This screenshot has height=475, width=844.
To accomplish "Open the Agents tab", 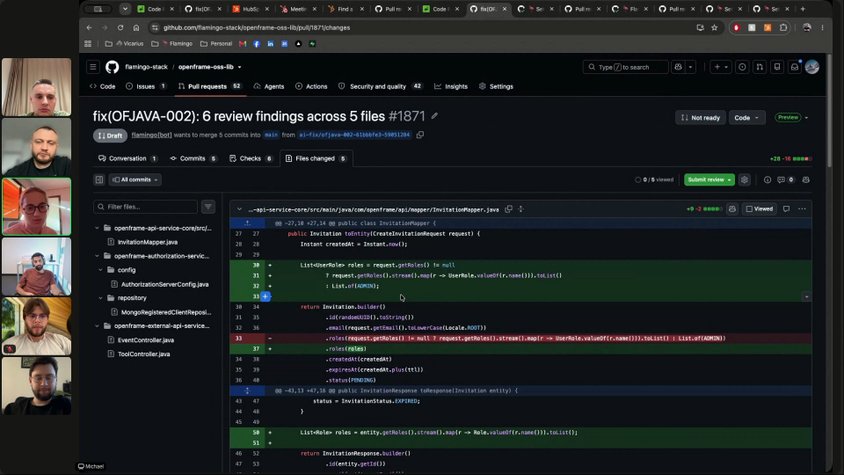I will pos(269,86).
